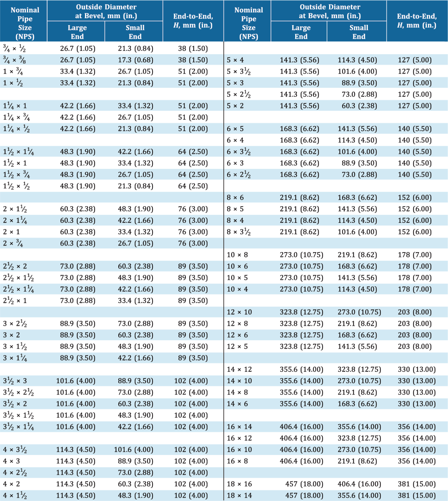Click the left table's Large End header
This screenshot has height=501, width=448.
(77, 32)
